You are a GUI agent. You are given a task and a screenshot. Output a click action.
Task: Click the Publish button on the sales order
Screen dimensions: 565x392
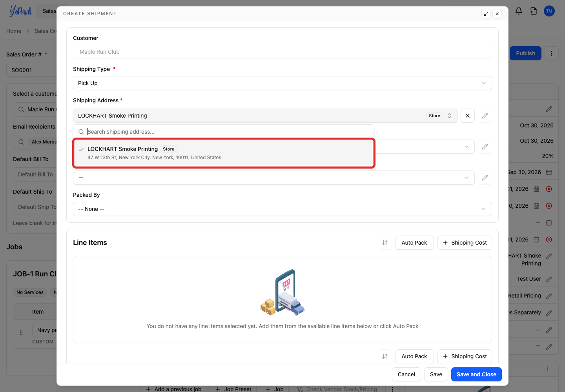tap(525, 53)
